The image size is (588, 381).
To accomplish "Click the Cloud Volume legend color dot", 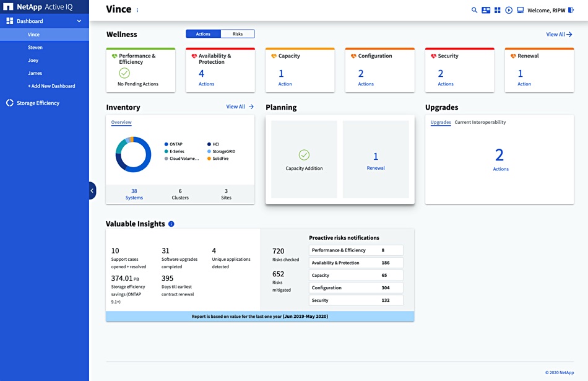I will pos(166,159).
